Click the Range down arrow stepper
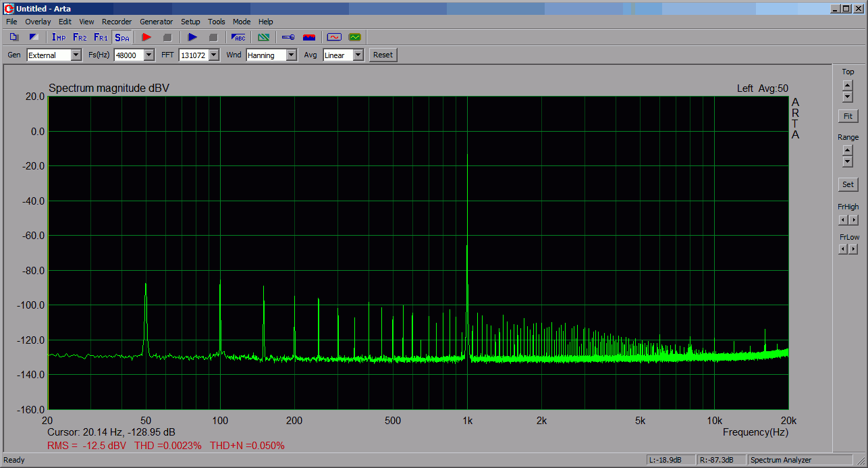 [x=848, y=162]
